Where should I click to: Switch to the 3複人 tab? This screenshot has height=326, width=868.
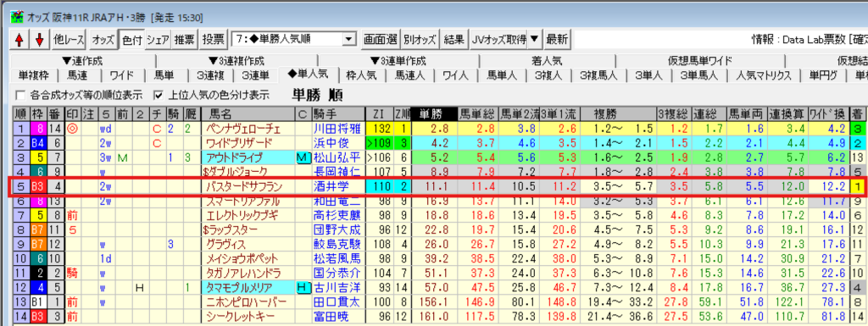[x=548, y=75]
